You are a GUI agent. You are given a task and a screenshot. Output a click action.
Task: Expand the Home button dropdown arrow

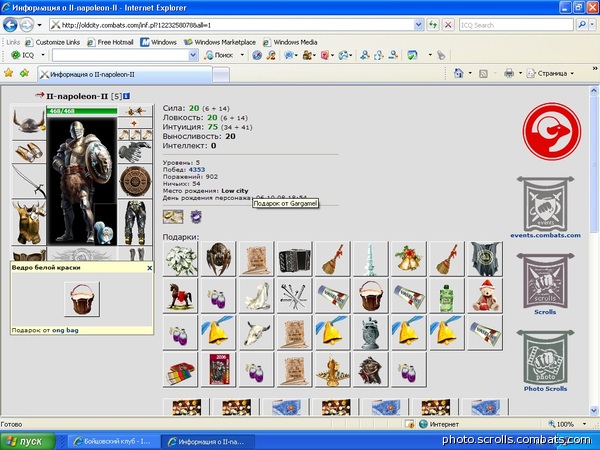pos(470,73)
